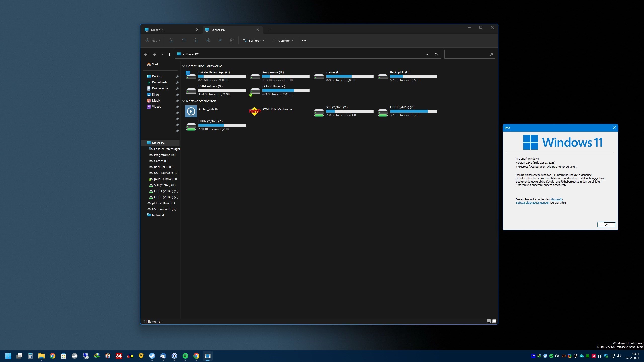The image size is (644, 362).
Task: Open Start in the navigation pane
Action: pos(152,64)
